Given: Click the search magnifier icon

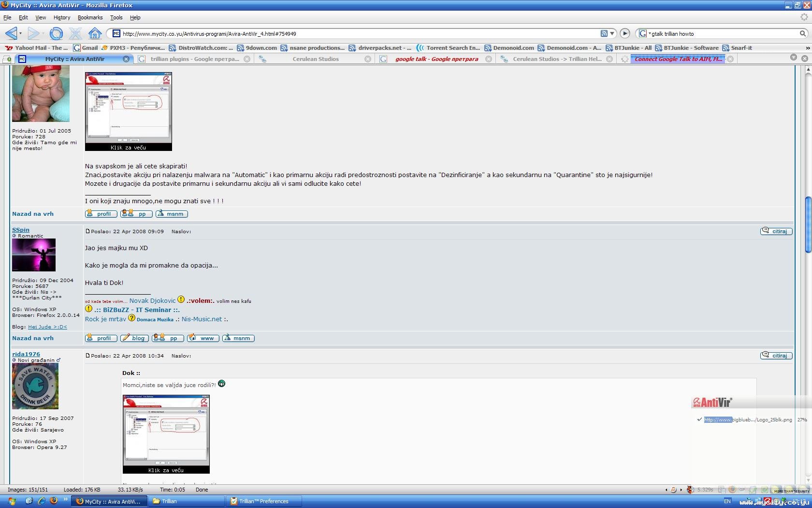Looking at the screenshot, I should (x=803, y=33).
